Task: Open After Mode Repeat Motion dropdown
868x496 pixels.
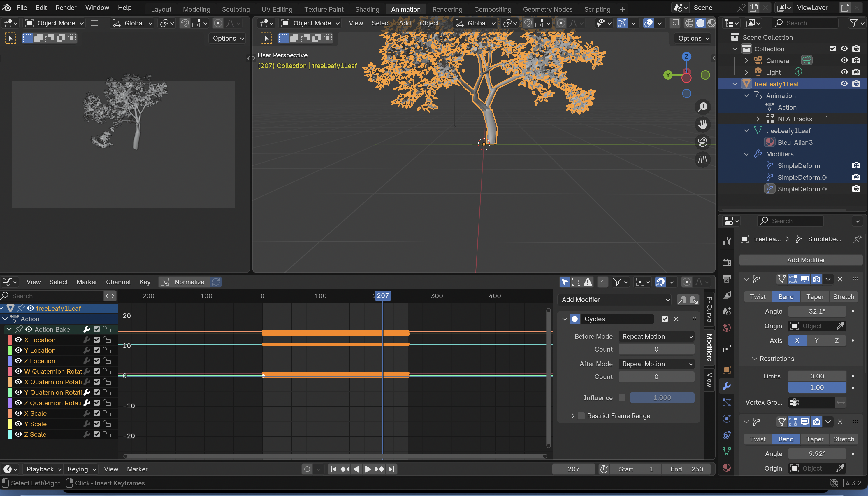Action: 656,364
